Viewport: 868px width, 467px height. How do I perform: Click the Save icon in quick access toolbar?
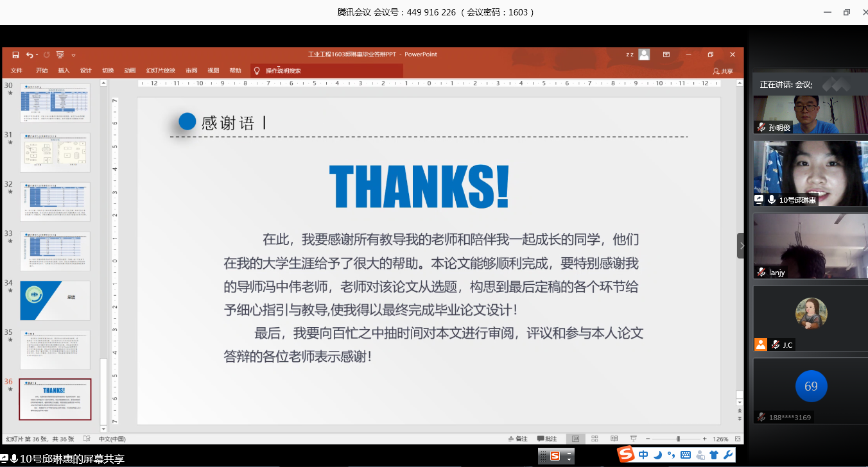tap(15, 55)
